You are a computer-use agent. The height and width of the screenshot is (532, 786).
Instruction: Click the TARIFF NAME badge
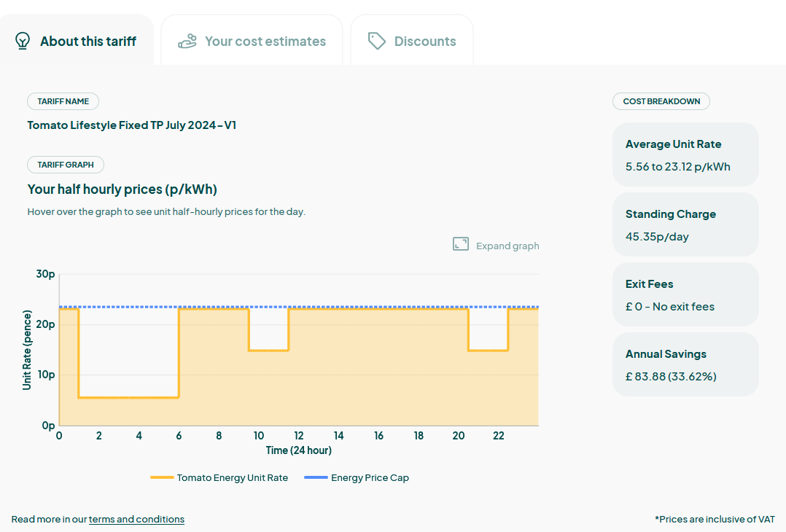coord(63,101)
